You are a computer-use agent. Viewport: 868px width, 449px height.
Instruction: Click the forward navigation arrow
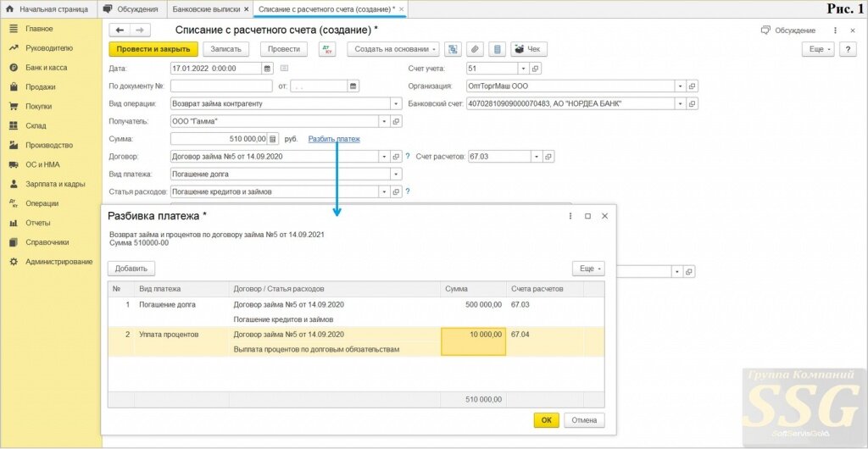pyautogui.click(x=140, y=30)
